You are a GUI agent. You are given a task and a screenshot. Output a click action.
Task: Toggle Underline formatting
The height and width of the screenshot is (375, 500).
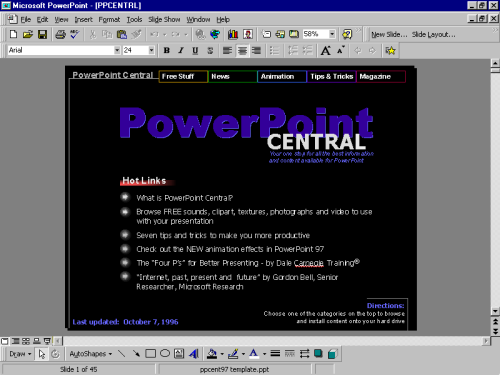(195, 50)
